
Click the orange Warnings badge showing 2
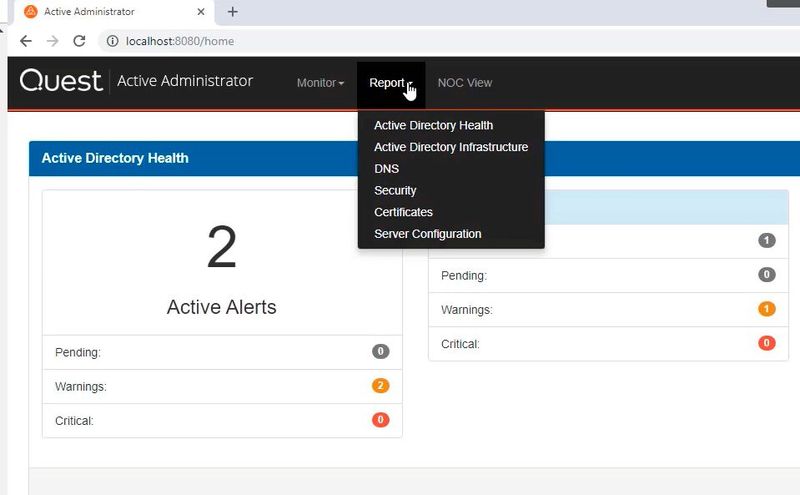[380, 386]
